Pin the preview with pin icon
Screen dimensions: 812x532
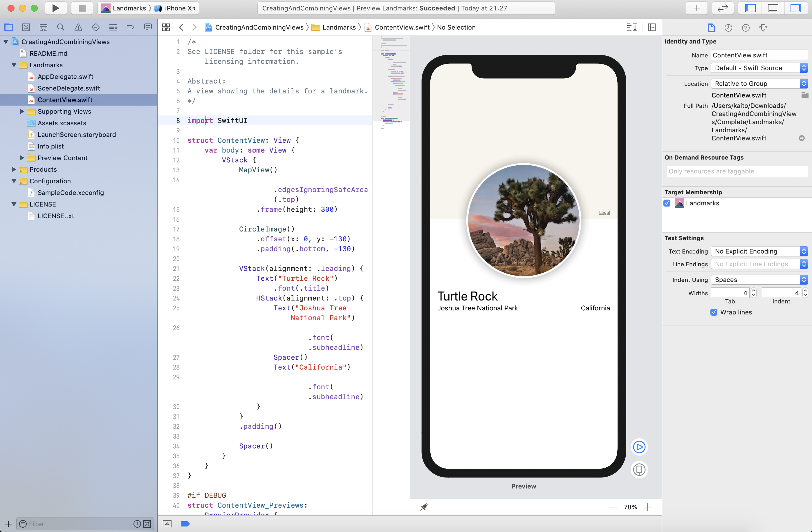point(424,507)
